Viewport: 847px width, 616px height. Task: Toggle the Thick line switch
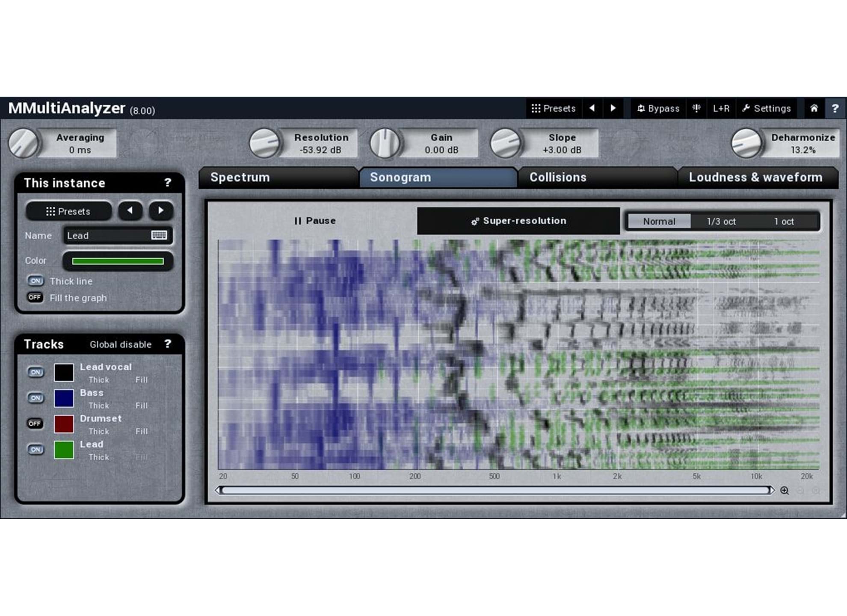(36, 281)
